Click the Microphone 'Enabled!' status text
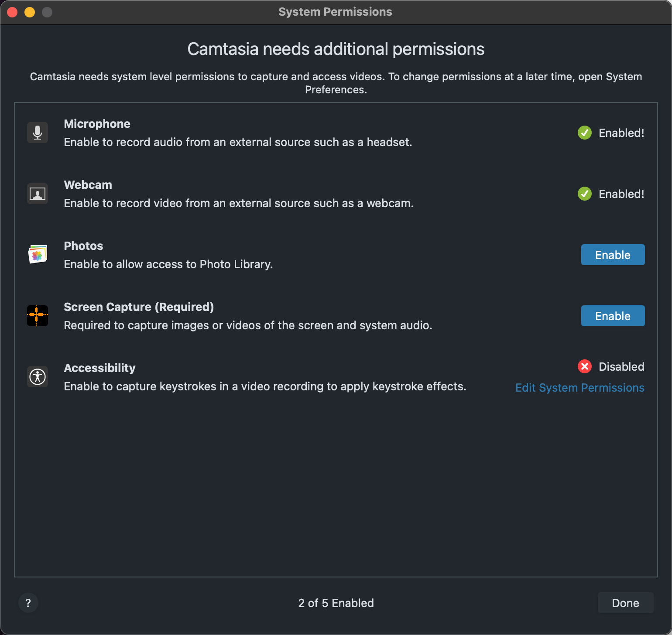This screenshot has width=672, height=635. pos(621,133)
